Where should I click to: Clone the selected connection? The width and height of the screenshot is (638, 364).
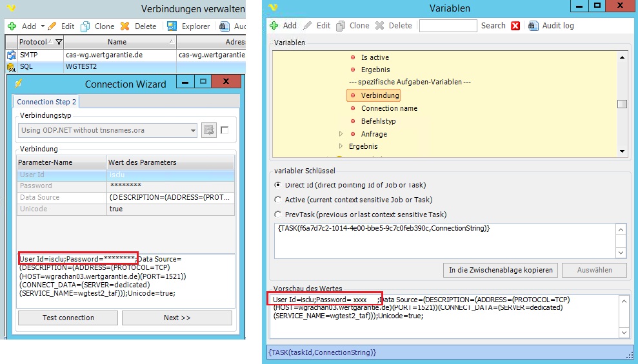[97, 26]
